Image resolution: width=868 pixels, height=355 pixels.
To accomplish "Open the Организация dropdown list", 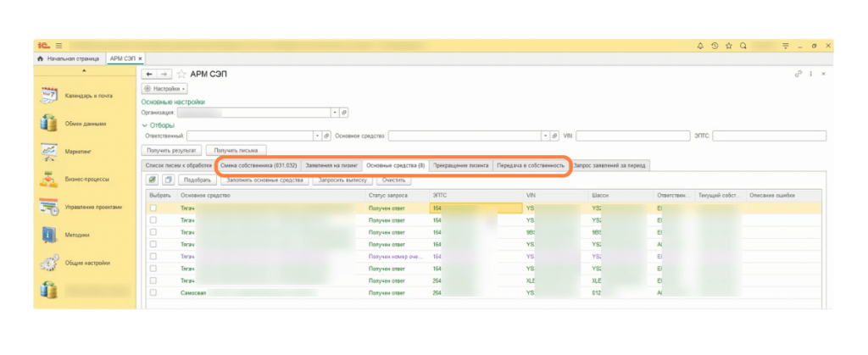I will click(x=334, y=112).
